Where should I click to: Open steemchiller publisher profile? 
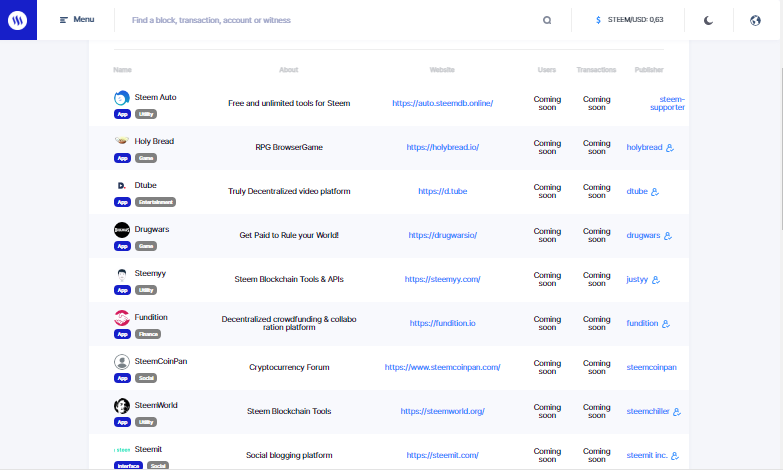648,411
